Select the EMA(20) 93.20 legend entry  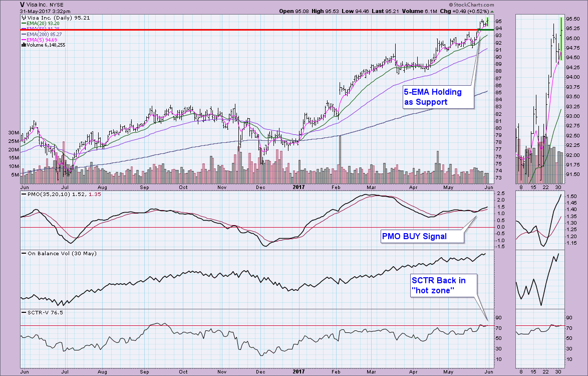(40, 23)
